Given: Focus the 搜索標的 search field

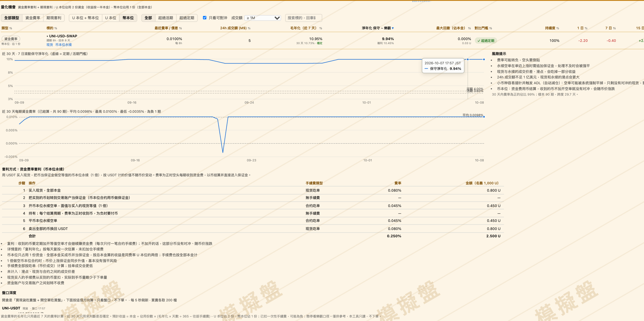Looking at the screenshot, I should [x=304, y=18].
